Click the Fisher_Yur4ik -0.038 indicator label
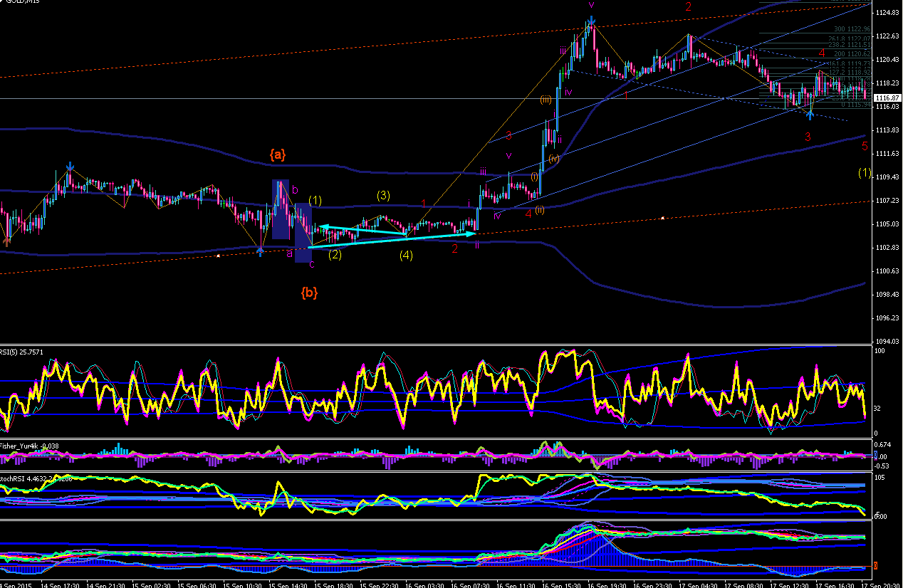903x588 pixels. coord(29,446)
